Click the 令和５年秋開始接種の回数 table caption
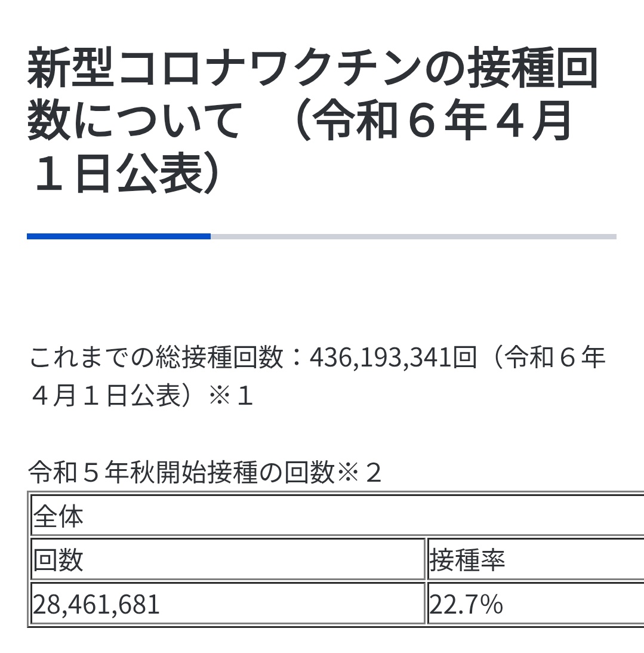This screenshot has width=644, height=653. [x=181, y=472]
